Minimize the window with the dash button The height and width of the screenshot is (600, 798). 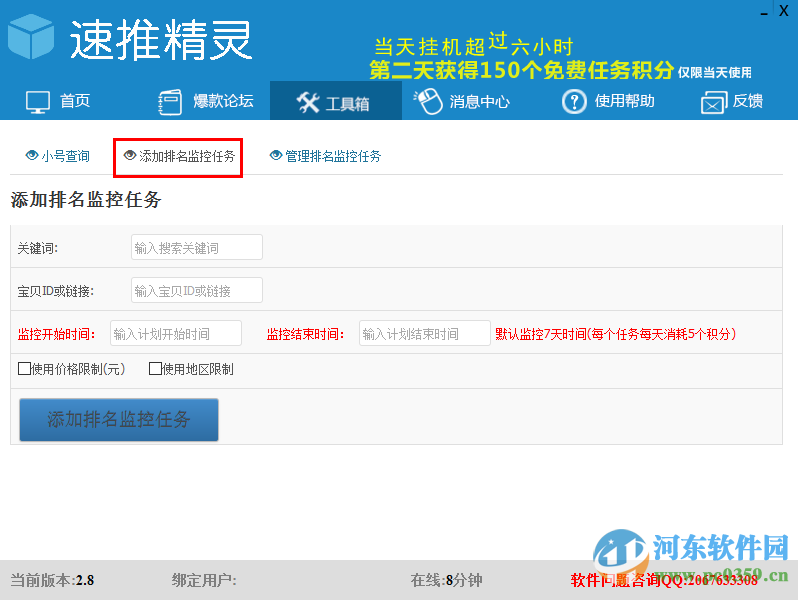point(764,13)
